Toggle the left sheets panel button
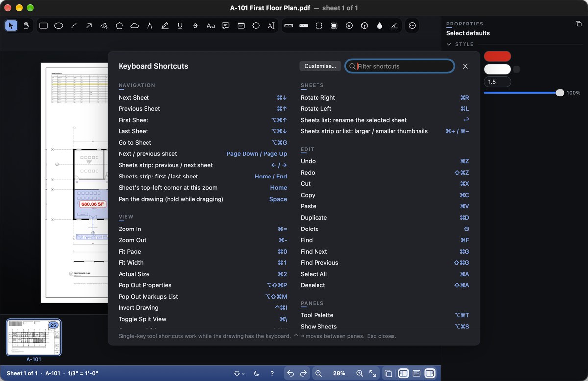The image size is (588, 381). point(403,373)
